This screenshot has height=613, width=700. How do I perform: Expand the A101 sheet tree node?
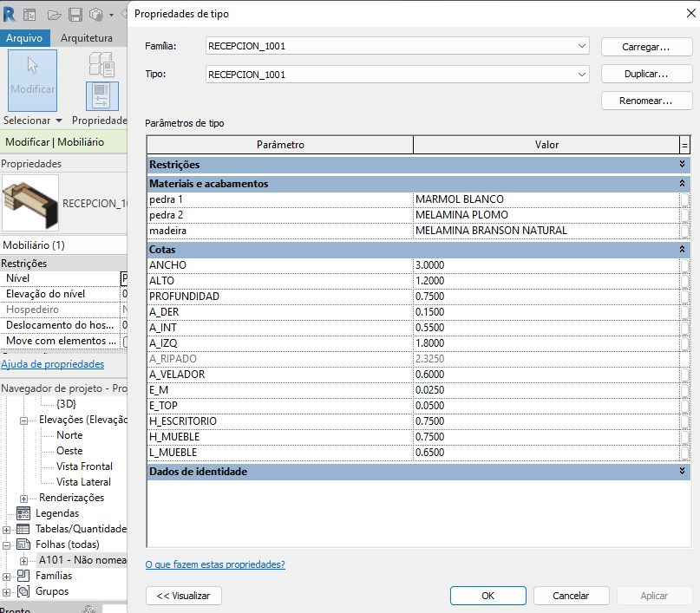pos(23,561)
